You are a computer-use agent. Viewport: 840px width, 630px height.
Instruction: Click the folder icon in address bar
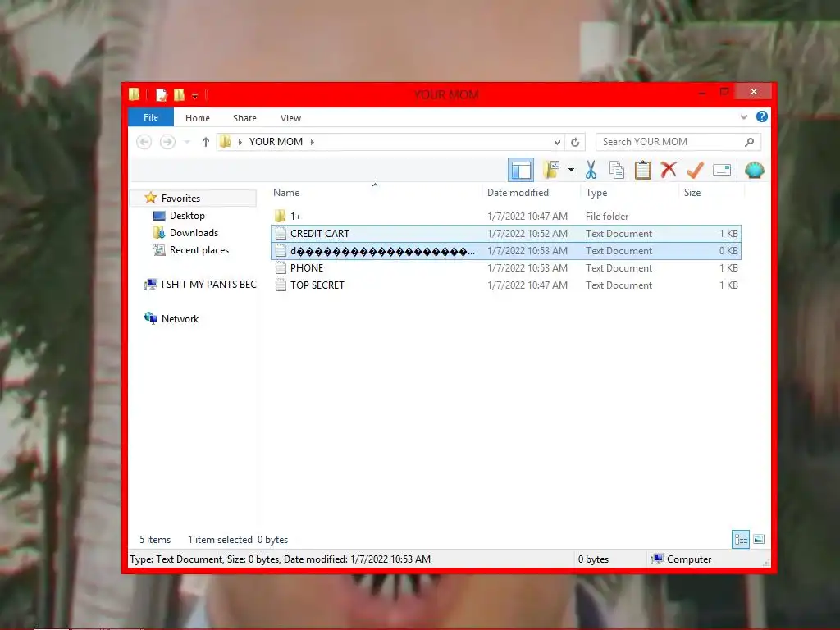226,142
